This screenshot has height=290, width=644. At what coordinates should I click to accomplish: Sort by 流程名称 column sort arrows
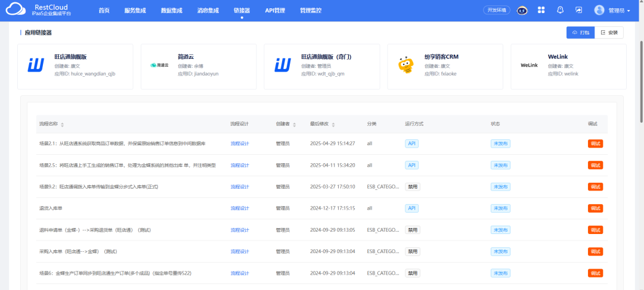click(63, 124)
